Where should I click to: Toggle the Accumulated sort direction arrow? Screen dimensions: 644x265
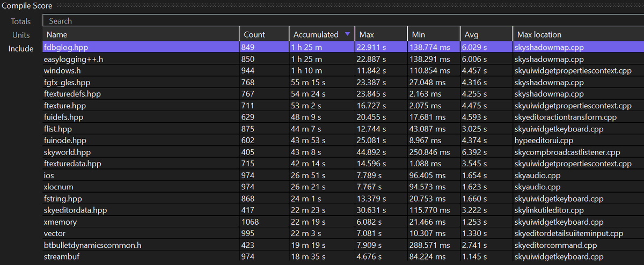pyautogui.click(x=348, y=34)
